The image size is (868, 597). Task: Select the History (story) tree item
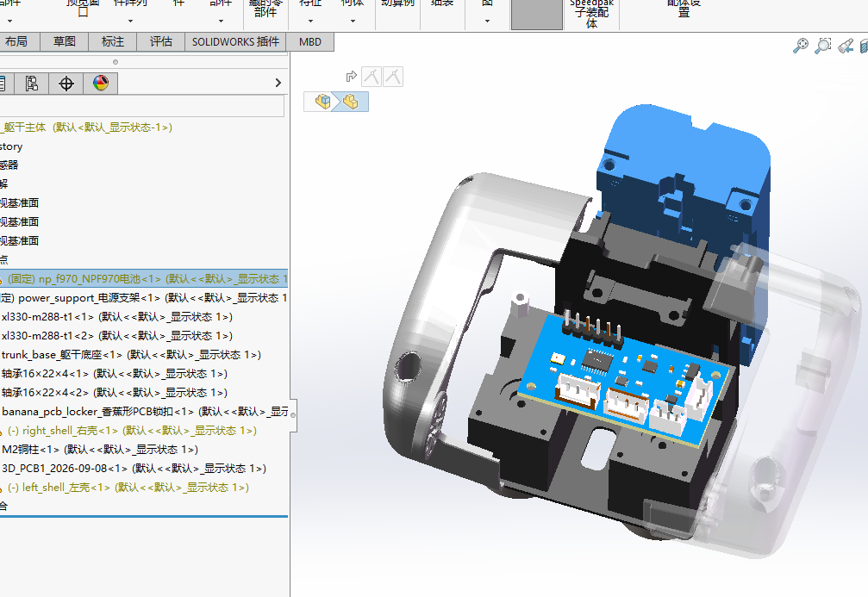[x=11, y=146]
